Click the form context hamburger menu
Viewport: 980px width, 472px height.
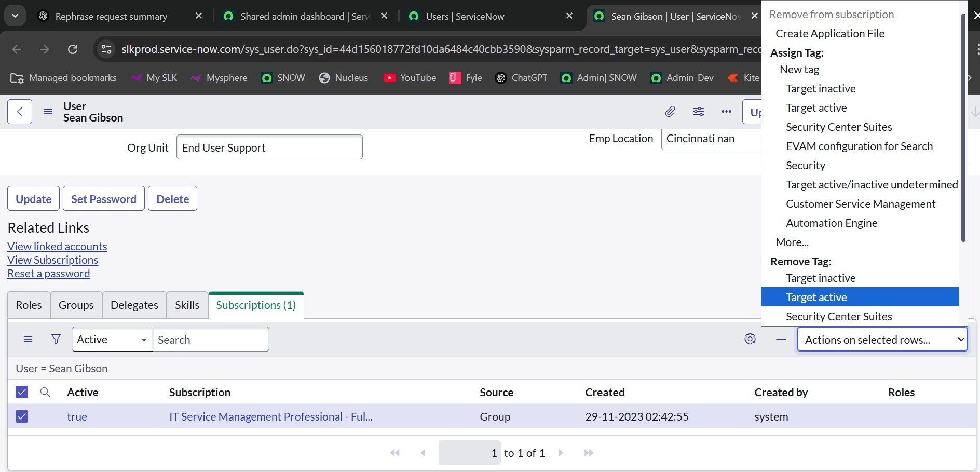(x=48, y=112)
